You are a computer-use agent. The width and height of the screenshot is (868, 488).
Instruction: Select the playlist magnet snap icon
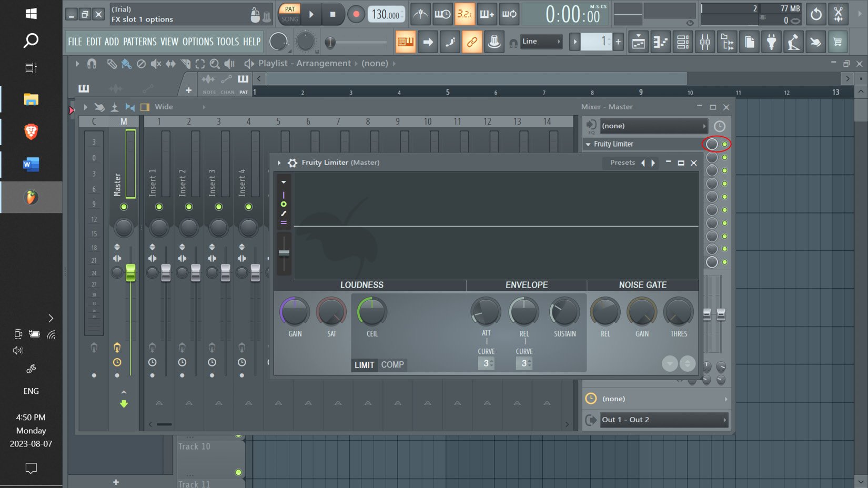(x=92, y=64)
